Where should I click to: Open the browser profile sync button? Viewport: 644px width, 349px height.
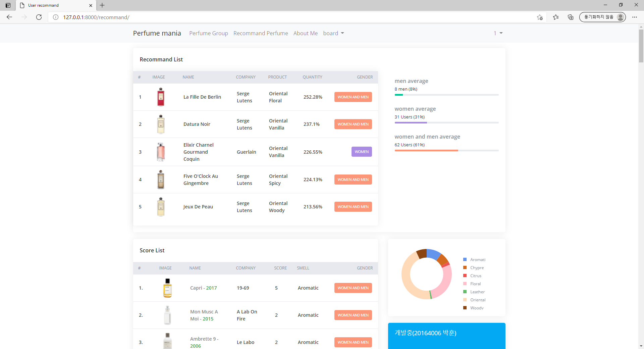pos(602,17)
